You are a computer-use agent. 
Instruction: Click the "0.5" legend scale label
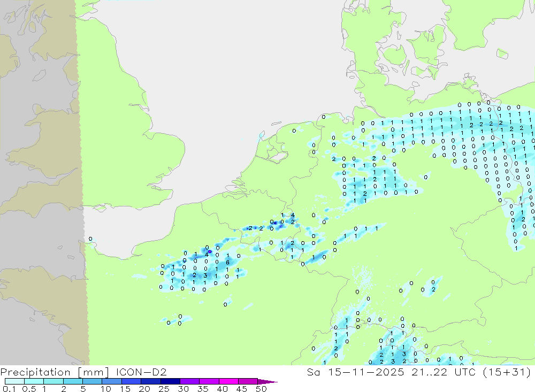[x=29, y=389]
